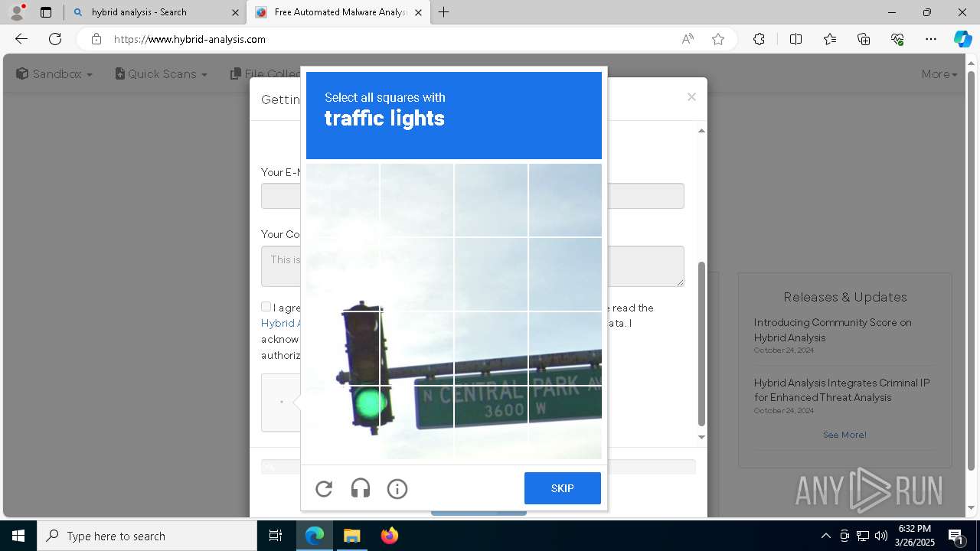Open browser Collections
The width and height of the screenshot is (980, 551).
coord(864,39)
